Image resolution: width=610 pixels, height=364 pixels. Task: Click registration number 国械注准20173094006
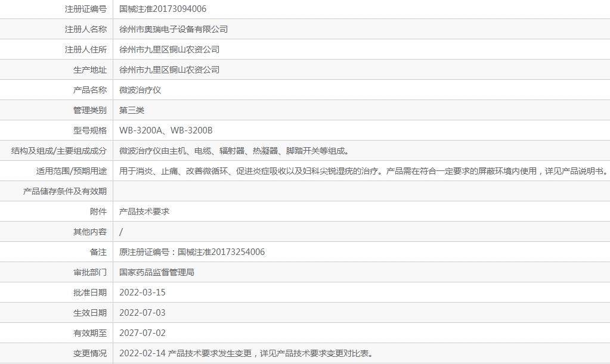pyautogui.click(x=163, y=9)
